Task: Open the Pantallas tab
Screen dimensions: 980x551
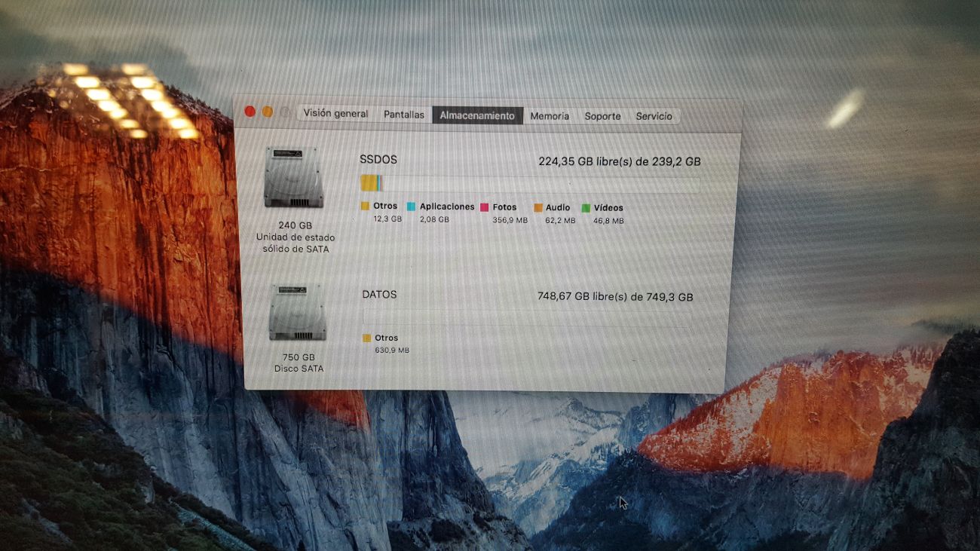Action: 404,115
